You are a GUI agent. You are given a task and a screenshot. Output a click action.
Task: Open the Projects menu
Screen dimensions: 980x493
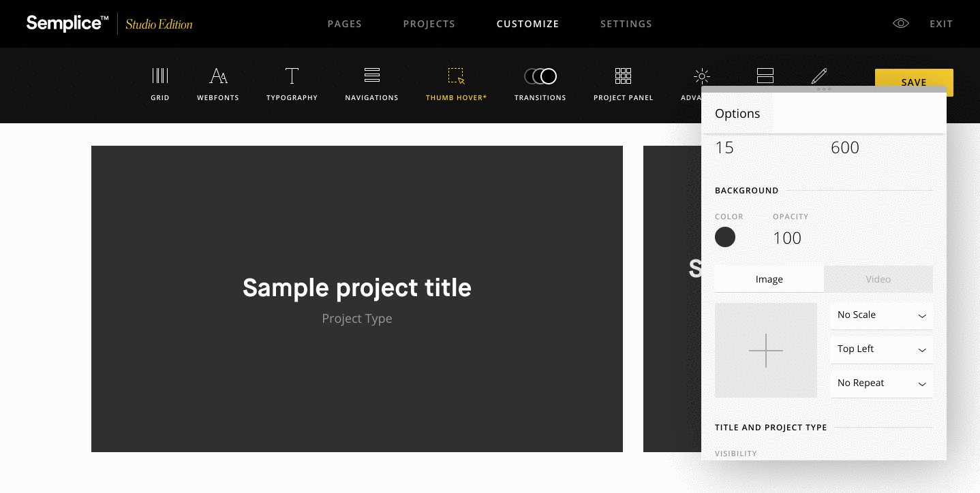(x=429, y=24)
